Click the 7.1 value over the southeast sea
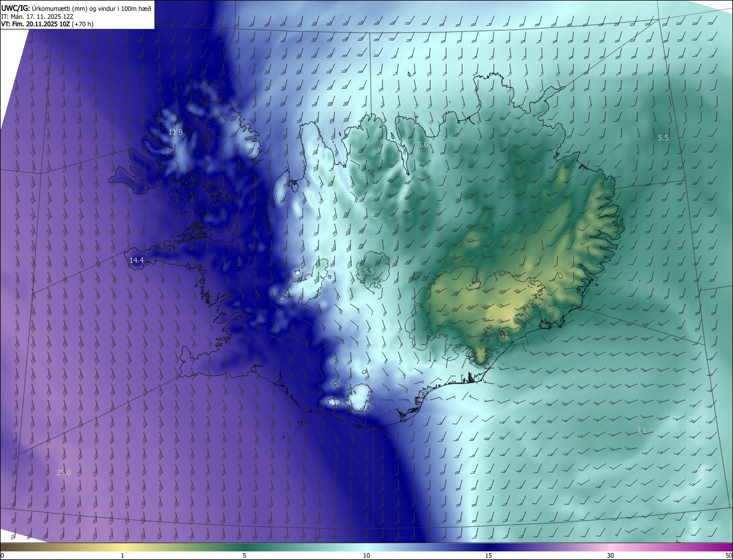Screen dimensions: 733x560 (x=641, y=430)
